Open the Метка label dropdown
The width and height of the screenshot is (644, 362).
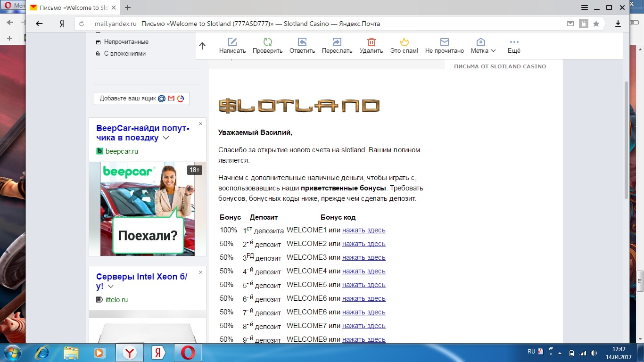click(483, 50)
